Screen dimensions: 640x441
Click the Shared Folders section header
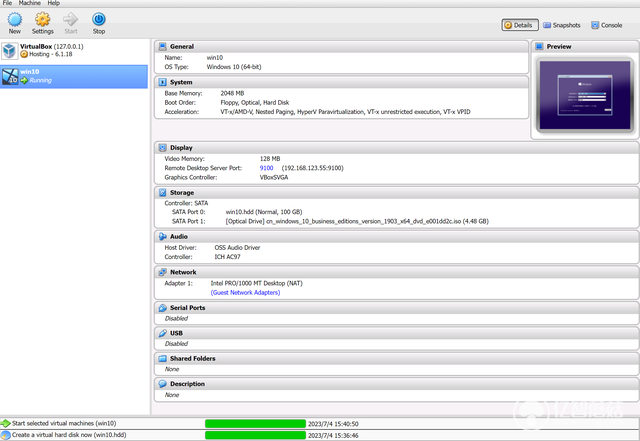(396, 359)
